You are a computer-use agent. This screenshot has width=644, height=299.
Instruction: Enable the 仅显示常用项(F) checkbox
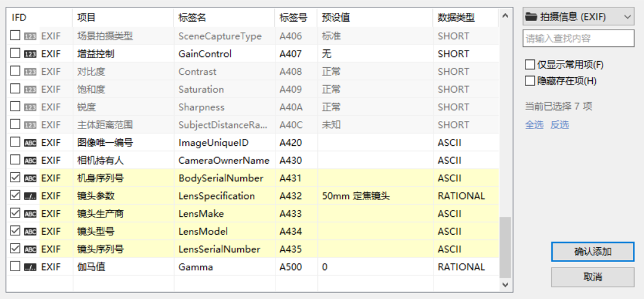530,64
